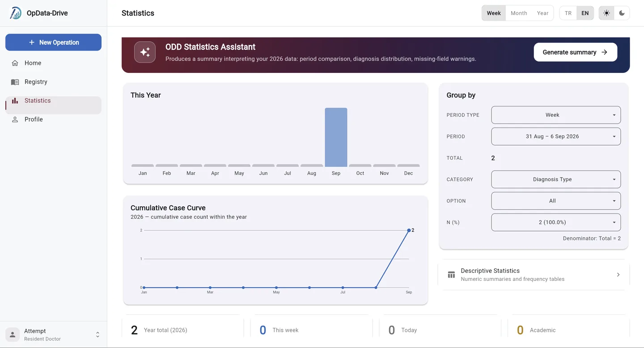Select the Month view tab
This screenshot has height=348, width=644.
(519, 13)
